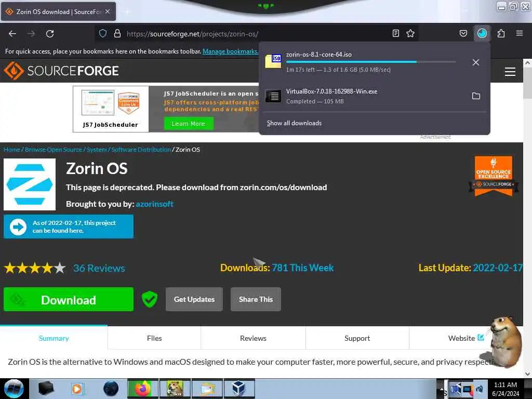Open the Website tab external link
The image size is (532, 399).
pos(466,338)
